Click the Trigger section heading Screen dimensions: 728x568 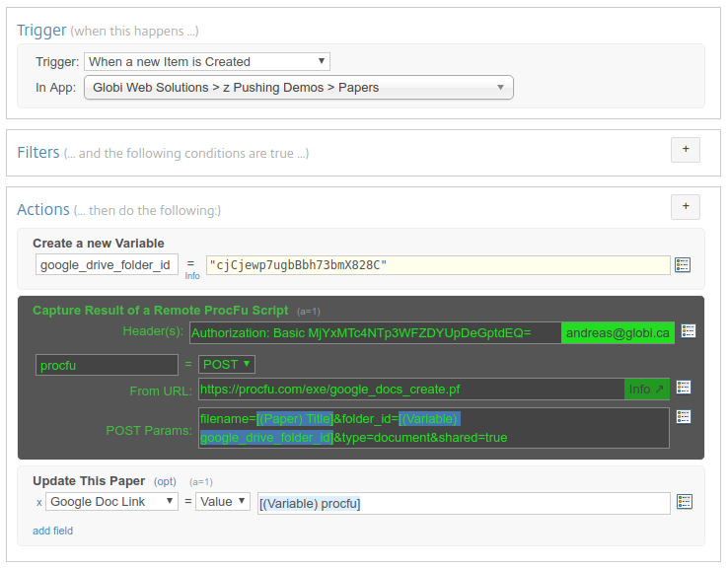point(41,31)
